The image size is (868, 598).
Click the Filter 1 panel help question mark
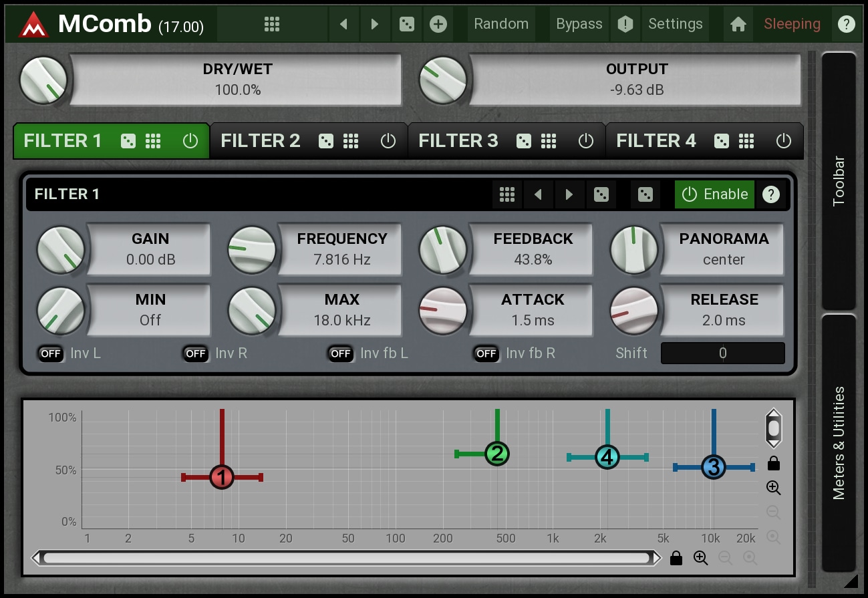(x=771, y=194)
